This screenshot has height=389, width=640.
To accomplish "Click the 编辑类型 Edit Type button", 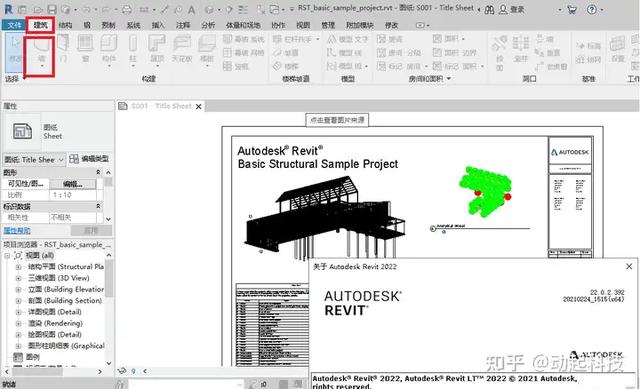I will [89, 159].
